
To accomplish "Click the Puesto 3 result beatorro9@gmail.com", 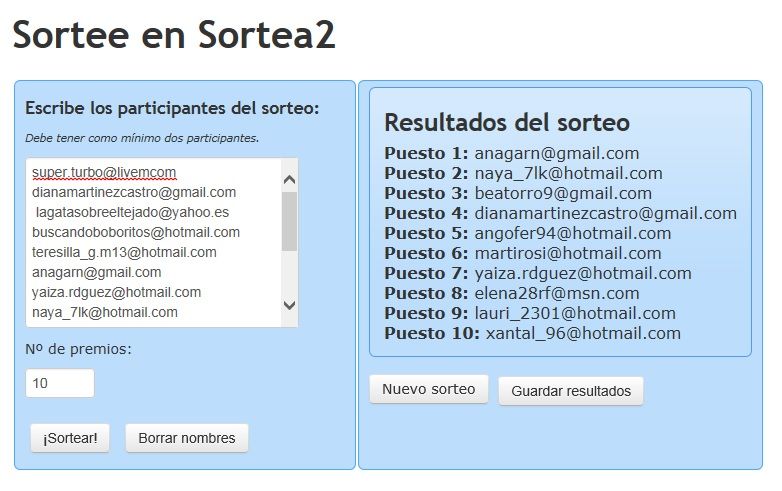I will tap(563, 193).
